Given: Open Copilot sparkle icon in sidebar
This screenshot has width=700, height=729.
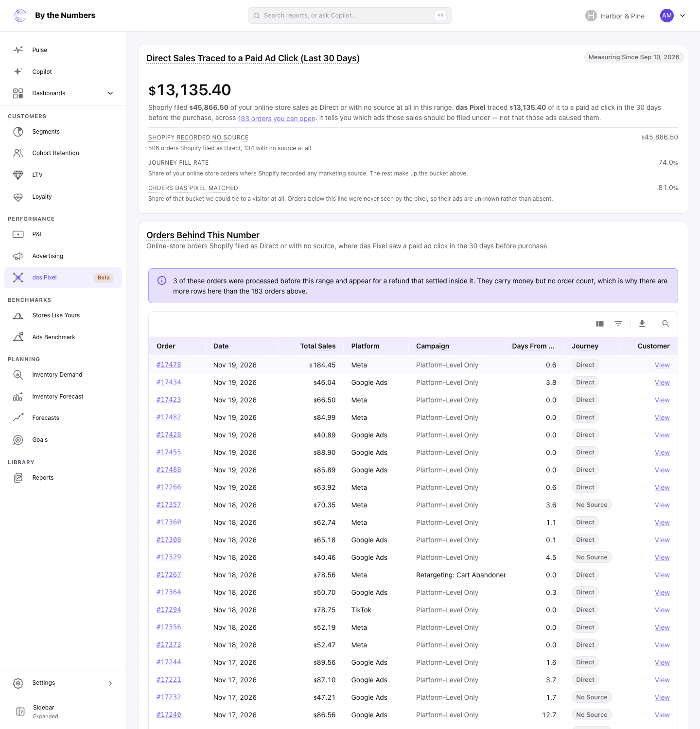Looking at the screenshot, I should 18,71.
